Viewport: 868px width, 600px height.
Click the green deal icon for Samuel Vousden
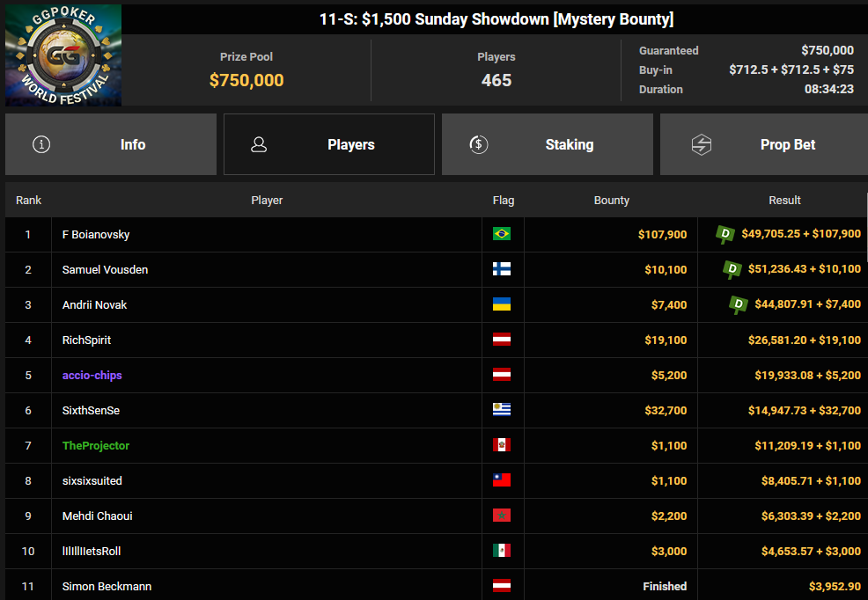click(x=732, y=270)
